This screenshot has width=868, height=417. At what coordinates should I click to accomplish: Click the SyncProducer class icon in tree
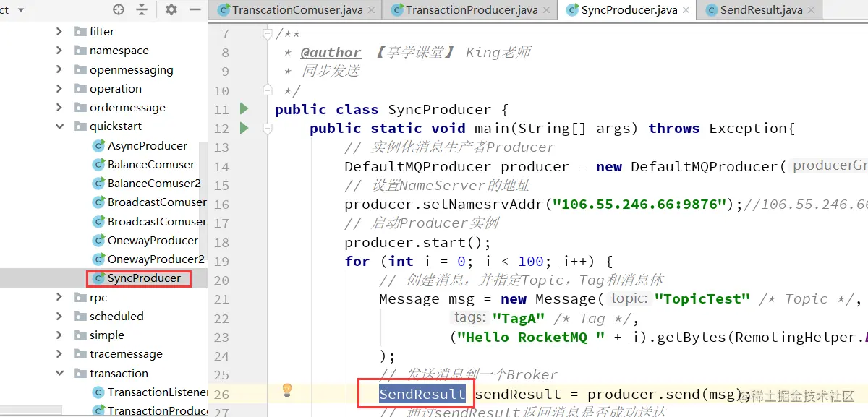coord(98,278)
